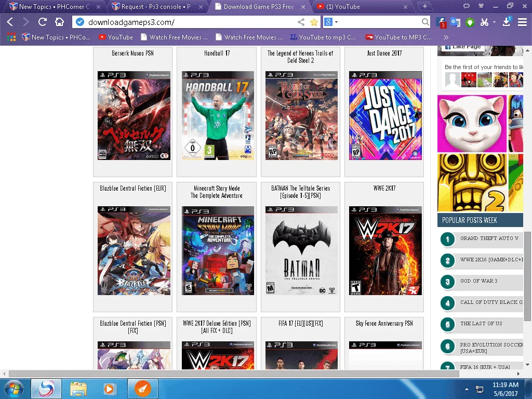The height and width of the screenshot is (399, 532).
Task: Open Berserk Musou PSN cover image
Action: tap(134, 115)
